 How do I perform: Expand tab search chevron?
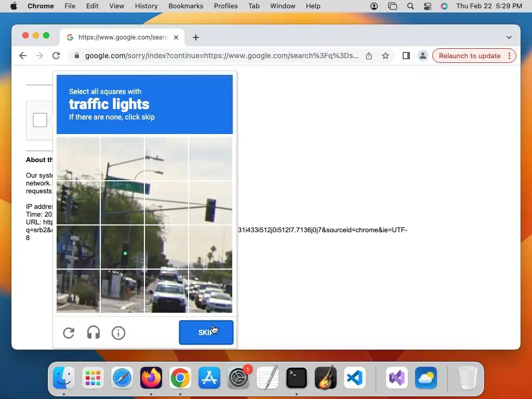(x=509, y=37)
